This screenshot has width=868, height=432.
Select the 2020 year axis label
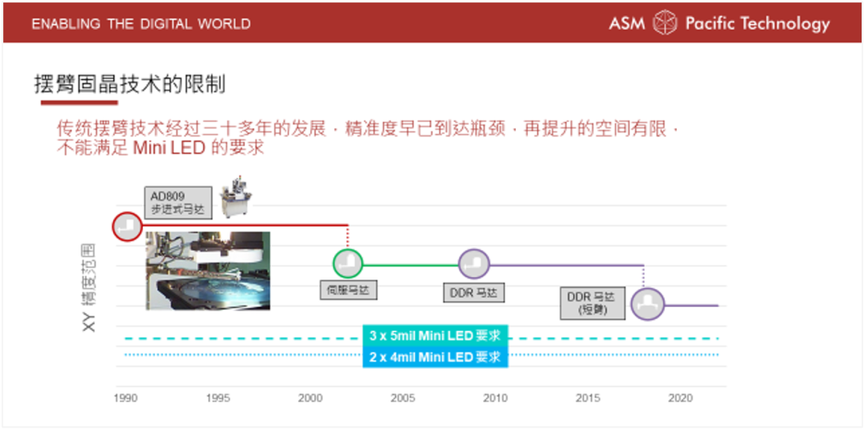[681, 398]
